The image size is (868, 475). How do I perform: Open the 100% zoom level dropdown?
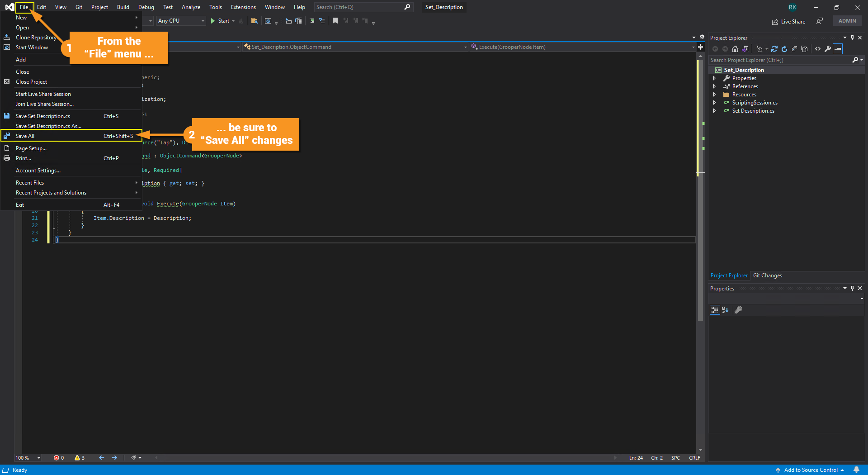click(28, 458)
